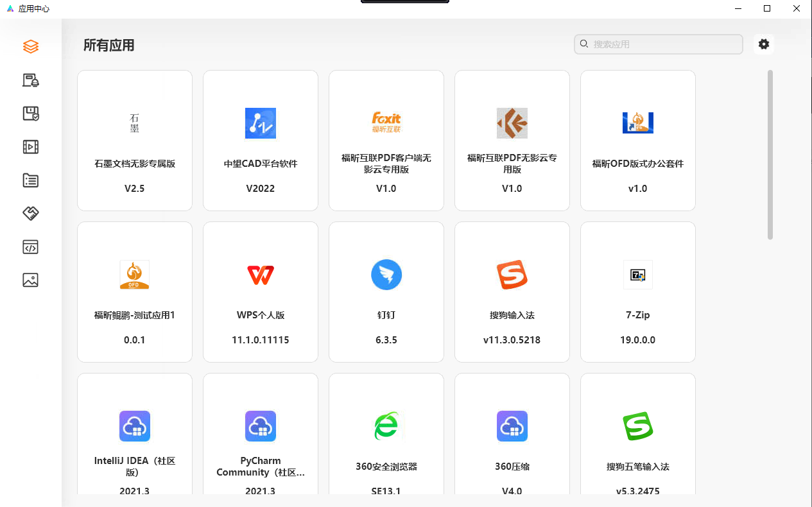The width and height of the screenshot is (812, 507).
Task: Click version v11.3.0.5218 under 搜狗输入法
Action: [x=512, y=340]
